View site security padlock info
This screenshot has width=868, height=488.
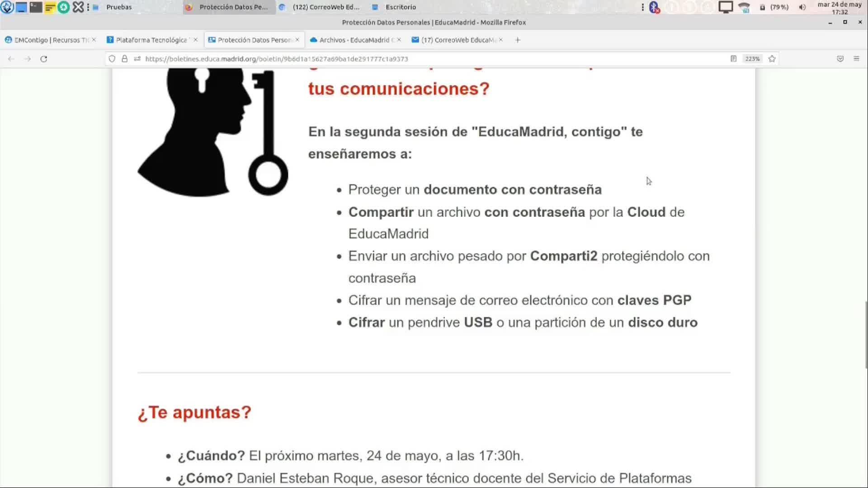coord(124,59)
